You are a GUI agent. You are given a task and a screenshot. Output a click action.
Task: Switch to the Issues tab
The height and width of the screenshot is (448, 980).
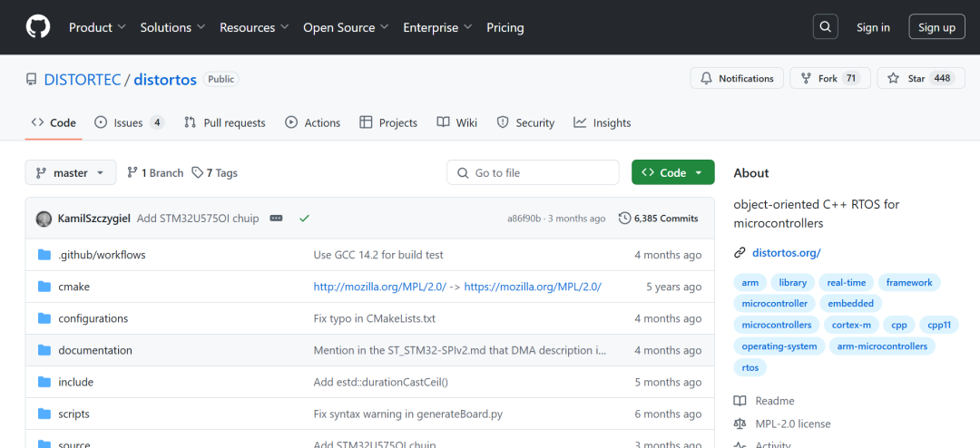(x=130, y=123)
